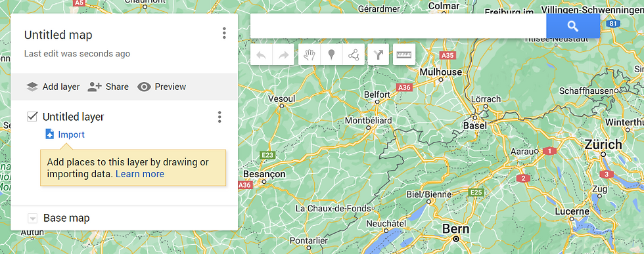Screen dimensions: 644x254
Task: Click the A35 road shield near Mulhouse
Action: click(x=447, y=54)
